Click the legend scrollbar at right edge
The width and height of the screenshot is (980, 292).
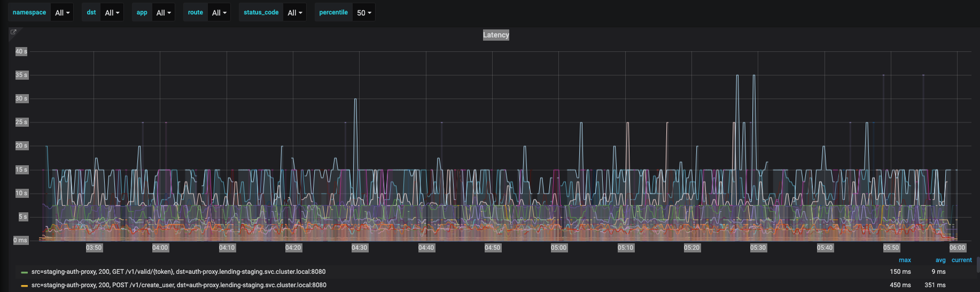point(978,265)
